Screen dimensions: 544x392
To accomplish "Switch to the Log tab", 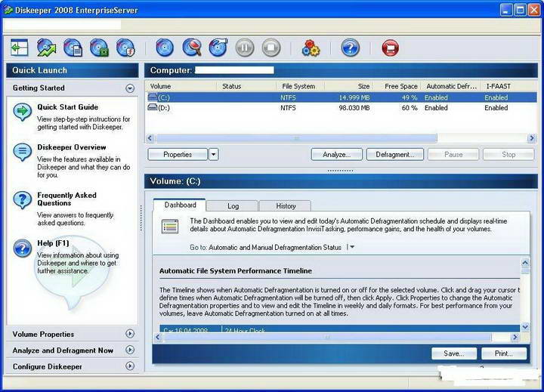I will (x=233, y=205).
